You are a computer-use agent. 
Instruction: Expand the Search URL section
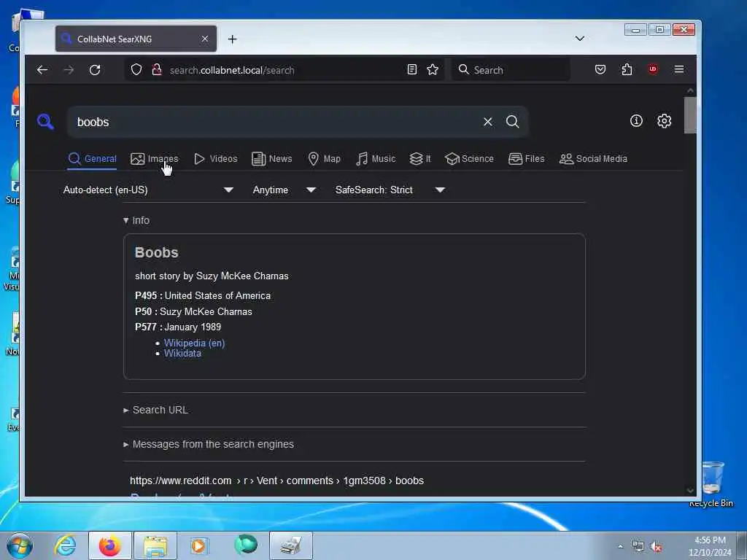(x=156, y=410)
